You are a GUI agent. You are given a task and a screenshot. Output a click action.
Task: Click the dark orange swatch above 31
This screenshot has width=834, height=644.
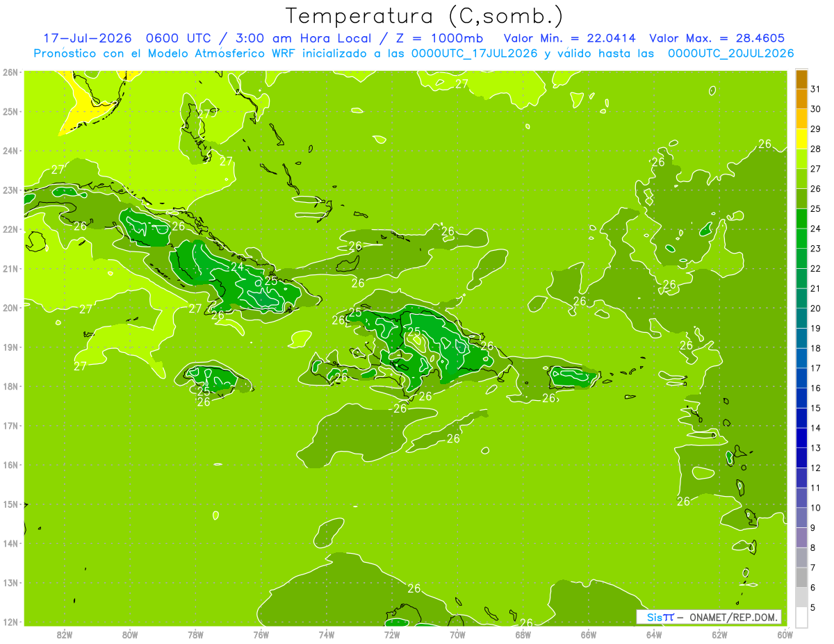[x=801, y=79]
